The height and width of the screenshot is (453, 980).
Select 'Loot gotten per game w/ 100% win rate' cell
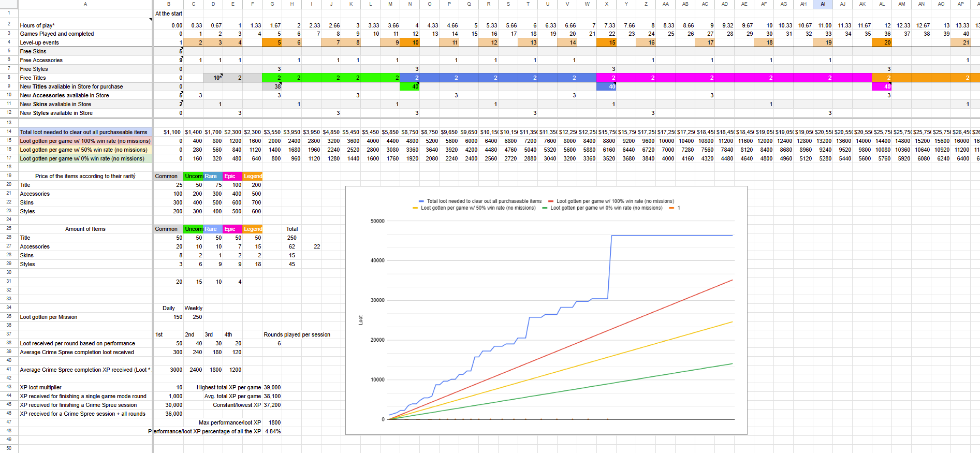click(x=85, y=141)
